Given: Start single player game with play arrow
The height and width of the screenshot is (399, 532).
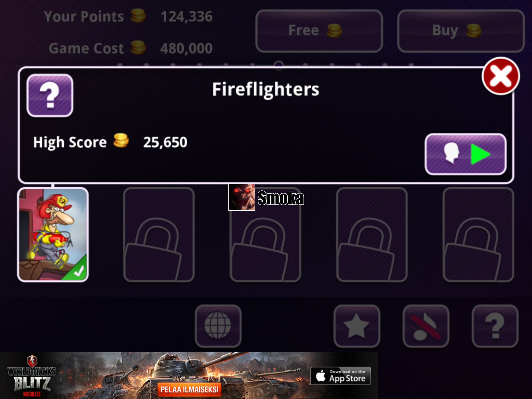Looking at the screenshot, I should tap(465, 154).
